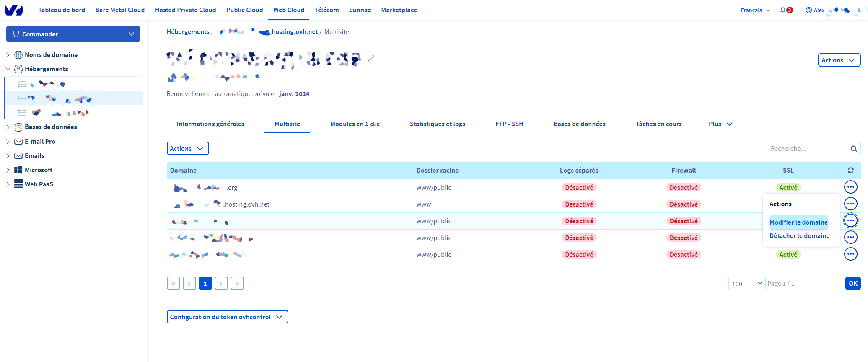Open the Français language selector
This screenshot has height=362, width=868.
coord(755,10)
